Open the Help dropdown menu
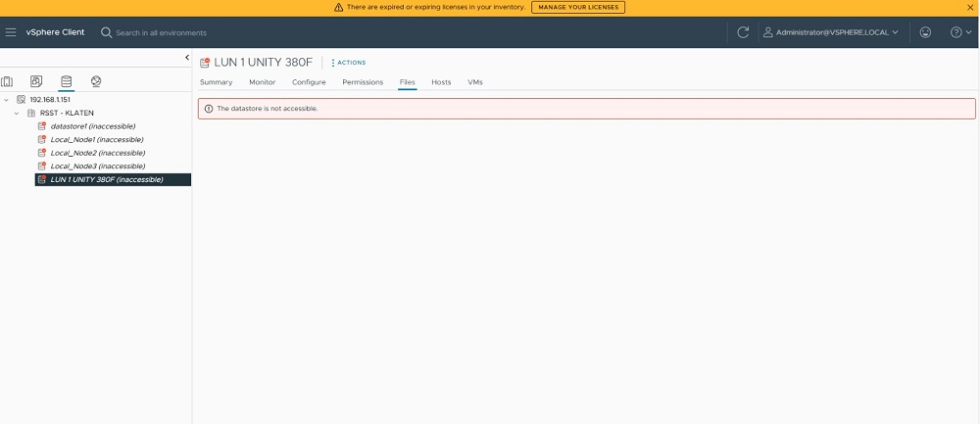980x424 pixels. click(960, 32)
